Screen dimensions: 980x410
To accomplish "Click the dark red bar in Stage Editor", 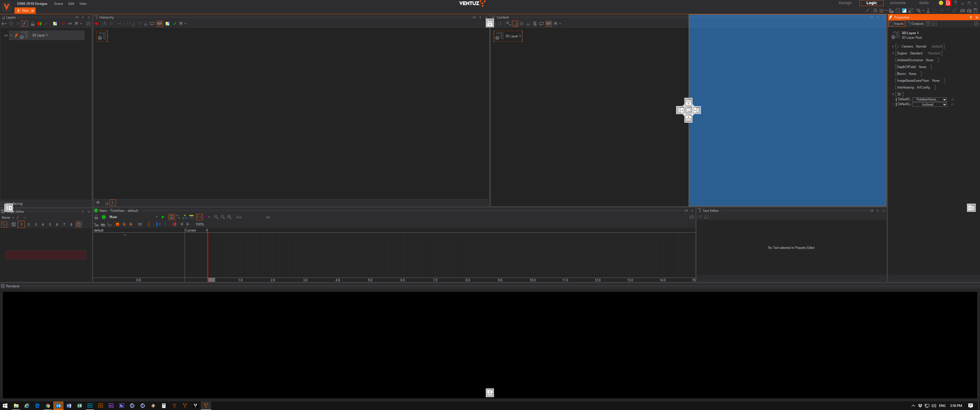I will pos(46,255).
